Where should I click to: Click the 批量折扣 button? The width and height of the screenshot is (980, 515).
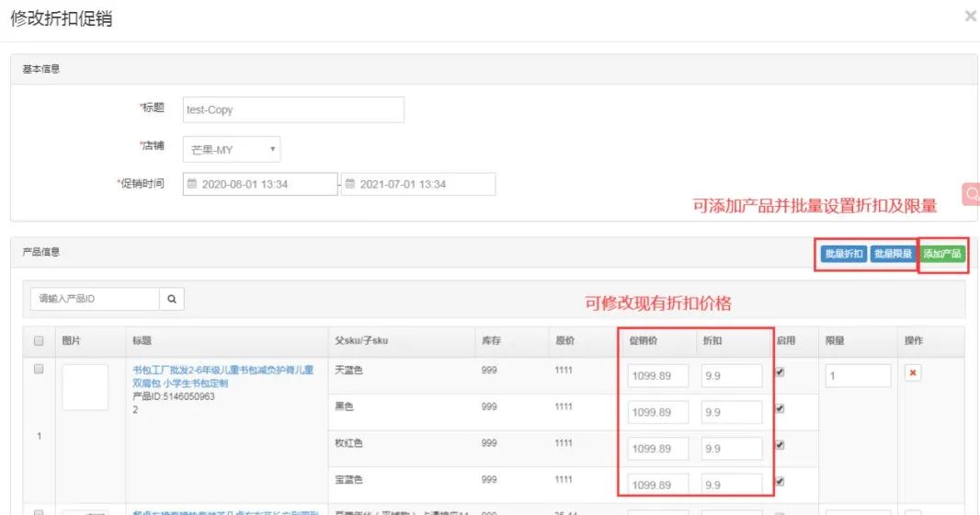pos(843,254)
